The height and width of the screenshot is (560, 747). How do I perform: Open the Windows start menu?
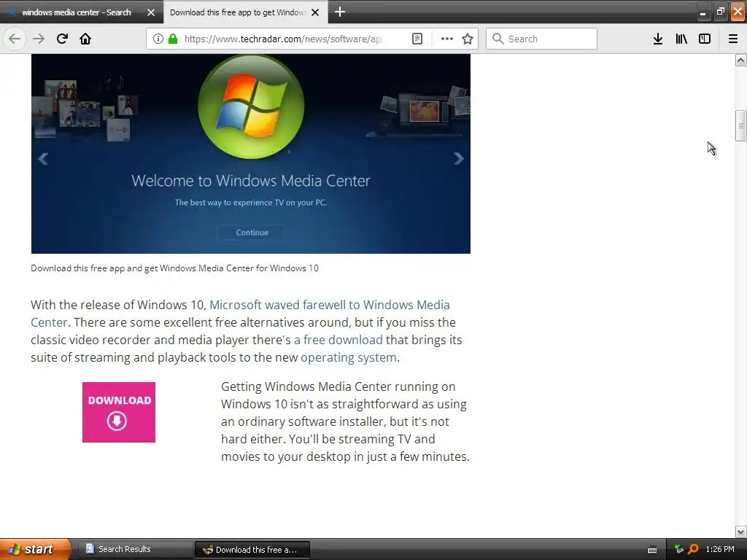click(x=35, y=549)
